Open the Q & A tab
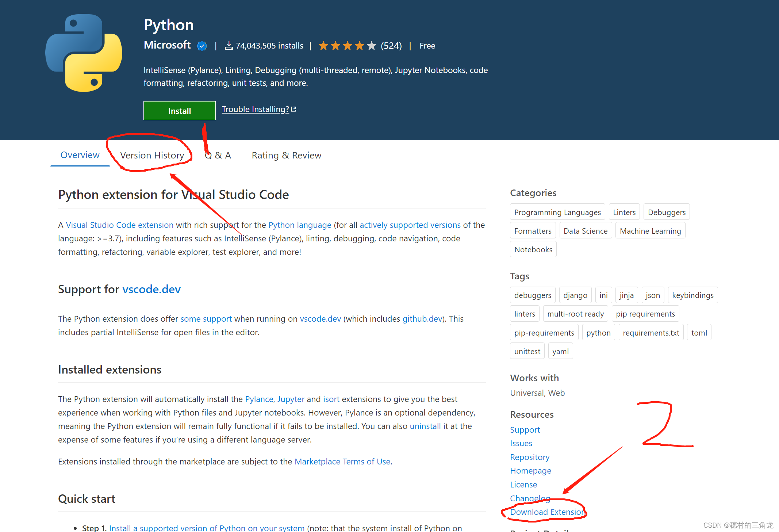 click(218, 155)
